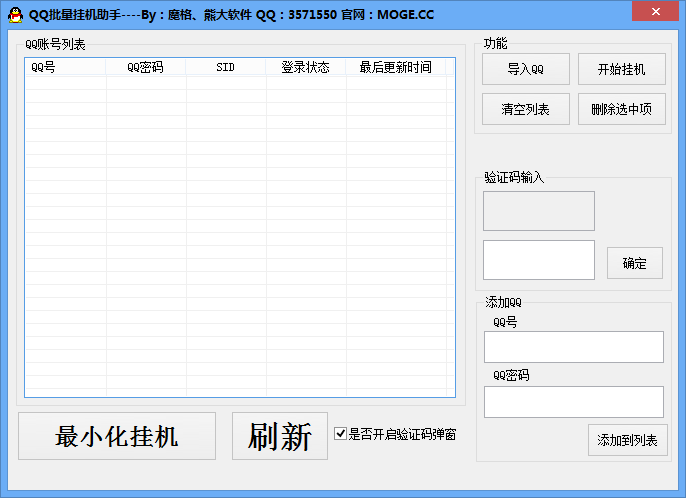Image resolution: width=686 pixels, height=498 pixels.
Task: Click the QQ密码 column header
Action: 145,67
